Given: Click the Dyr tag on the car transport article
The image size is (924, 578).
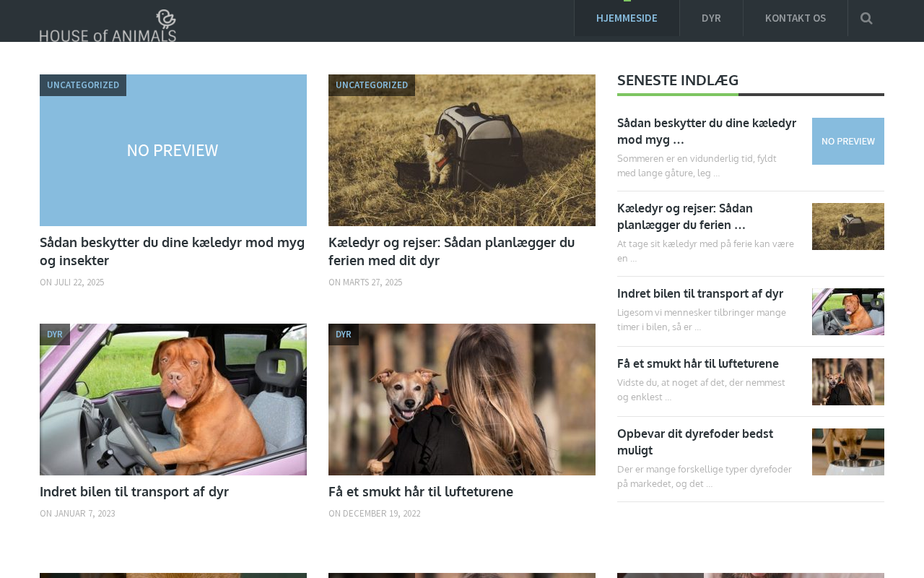Looking at the screenshot, I should pyautogui.click(x=55, y=335).
